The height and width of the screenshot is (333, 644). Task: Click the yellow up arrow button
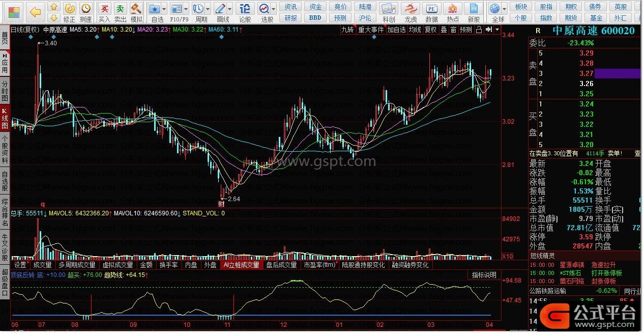53,7
